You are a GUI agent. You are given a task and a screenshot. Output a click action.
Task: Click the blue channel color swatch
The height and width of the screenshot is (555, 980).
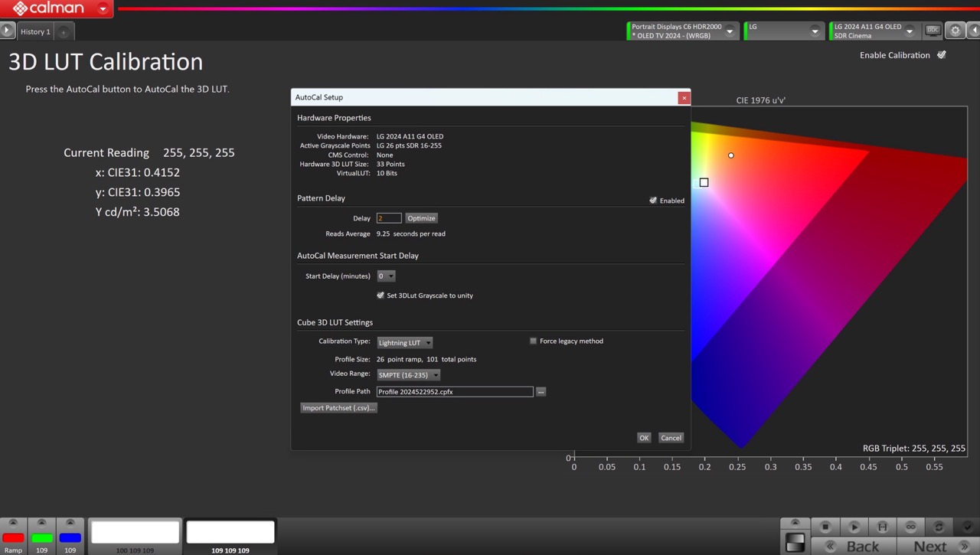[x=70, y=537]
